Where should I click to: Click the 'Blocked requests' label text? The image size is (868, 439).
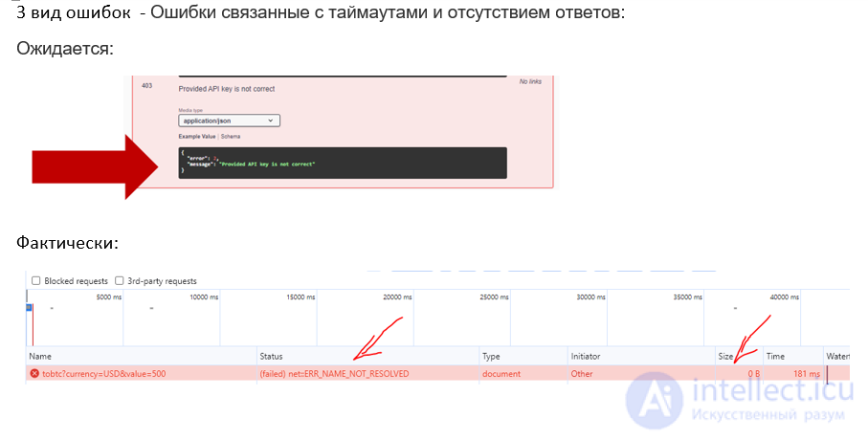point(76,281)
